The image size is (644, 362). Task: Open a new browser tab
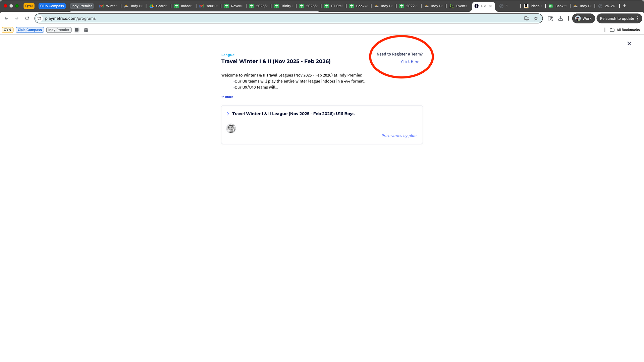coord(625,6)
